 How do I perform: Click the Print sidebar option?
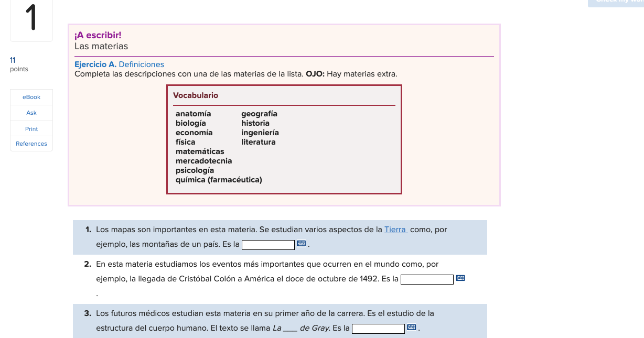(31, 128)
